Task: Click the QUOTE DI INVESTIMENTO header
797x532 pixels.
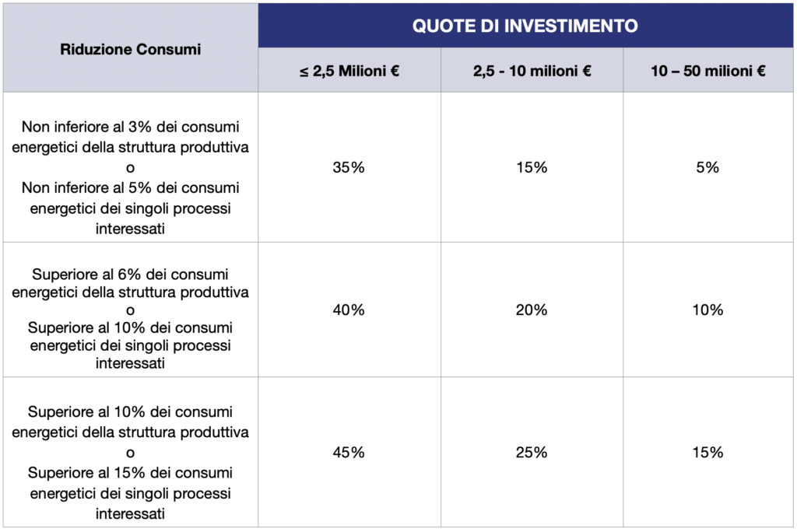Action: point(525,26)
